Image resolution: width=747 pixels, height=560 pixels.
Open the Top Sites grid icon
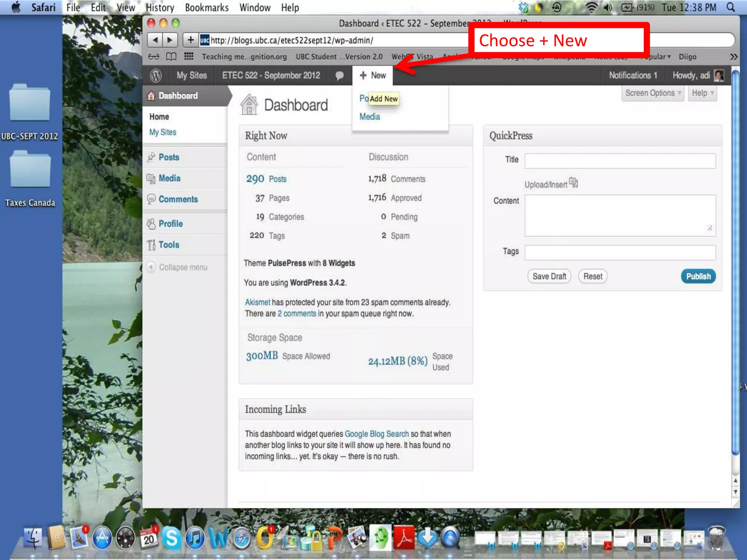coord(189,57)
